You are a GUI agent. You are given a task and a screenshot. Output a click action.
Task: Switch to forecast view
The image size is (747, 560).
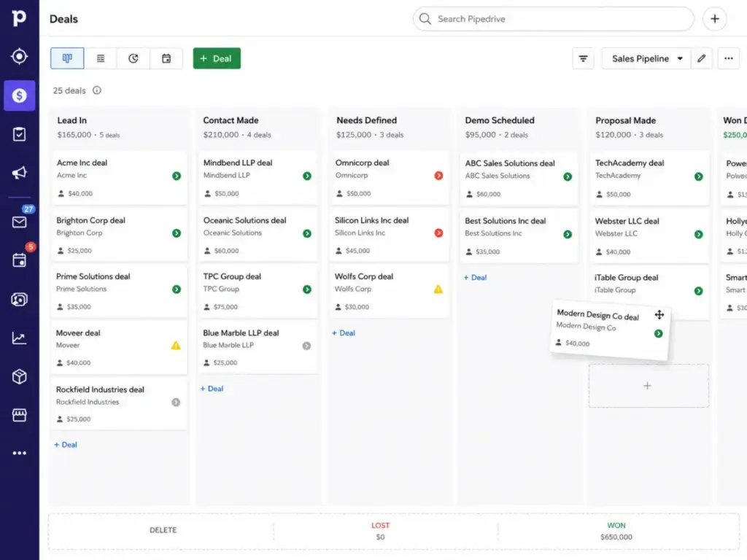point(133,58)
